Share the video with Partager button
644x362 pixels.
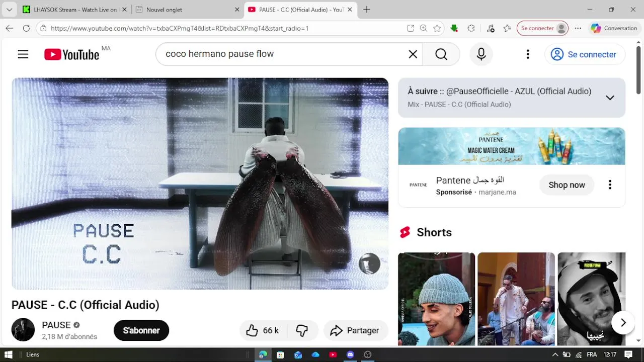pos(355,330)
